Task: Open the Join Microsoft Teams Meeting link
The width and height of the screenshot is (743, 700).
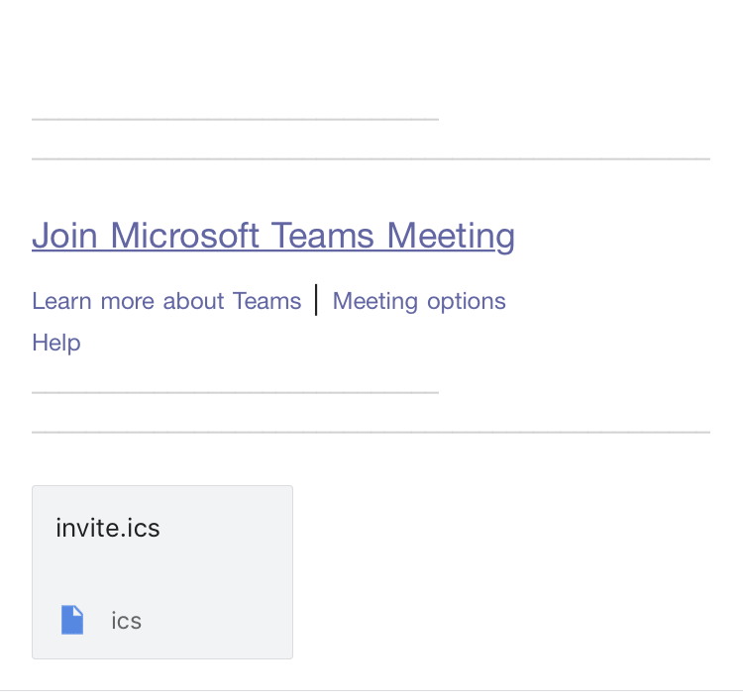Action: coord(273,236)
